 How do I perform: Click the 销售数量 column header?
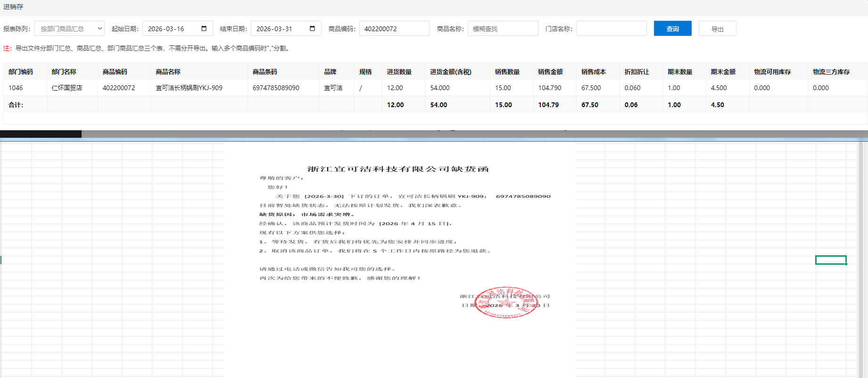pos(507,72)
